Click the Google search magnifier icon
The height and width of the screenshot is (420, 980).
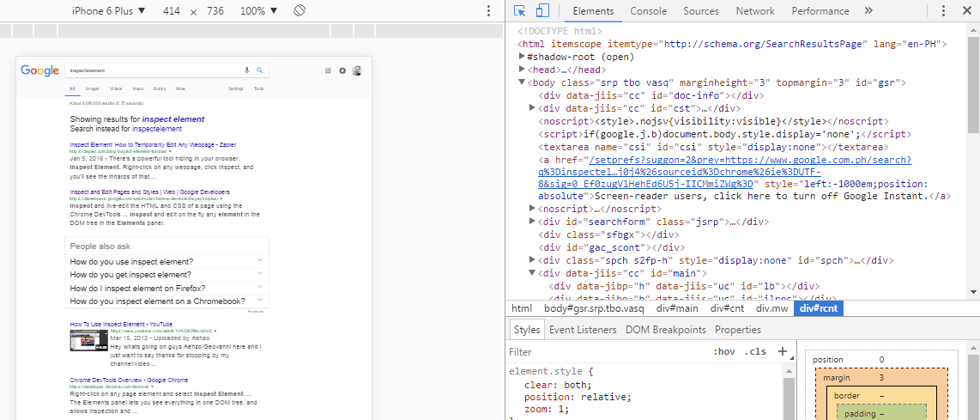[260, 70]
